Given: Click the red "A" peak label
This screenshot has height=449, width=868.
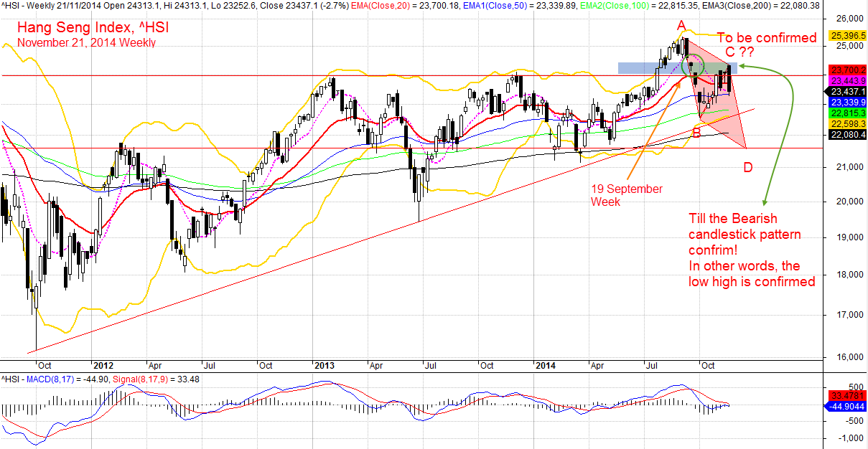Looking at the screenshot, I should coord(681,25).
